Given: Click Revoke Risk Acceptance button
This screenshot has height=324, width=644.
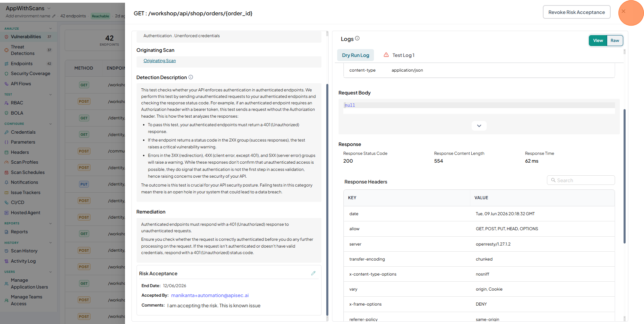Looking at the screenshot, I should 577,12.
